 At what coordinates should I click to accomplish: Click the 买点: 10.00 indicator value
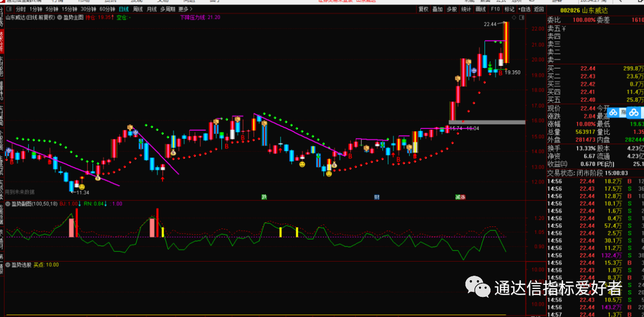[46, 265]
